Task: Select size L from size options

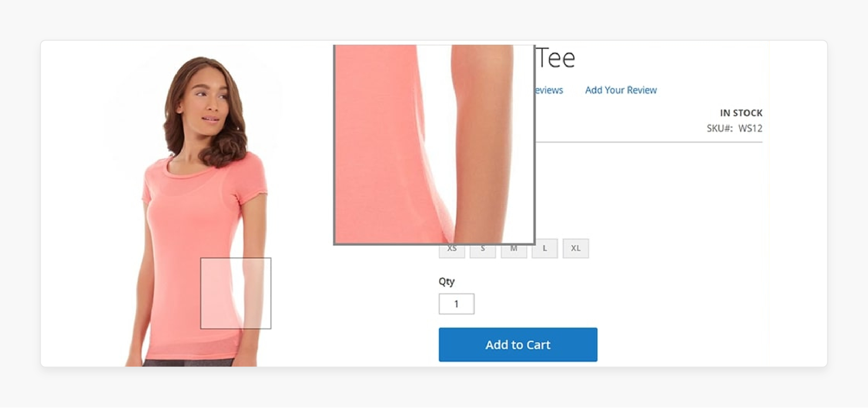Action: pyautogui.click(x=545, y=248)
